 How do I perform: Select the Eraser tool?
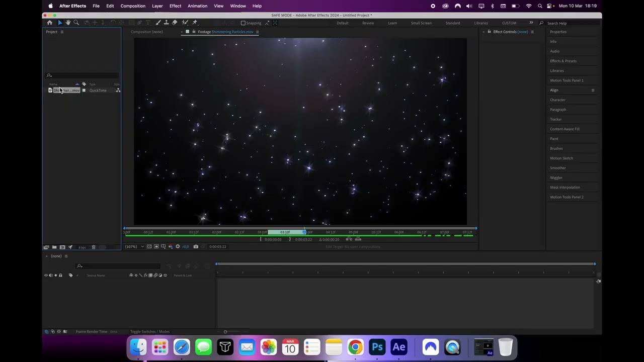coord(175,23)
